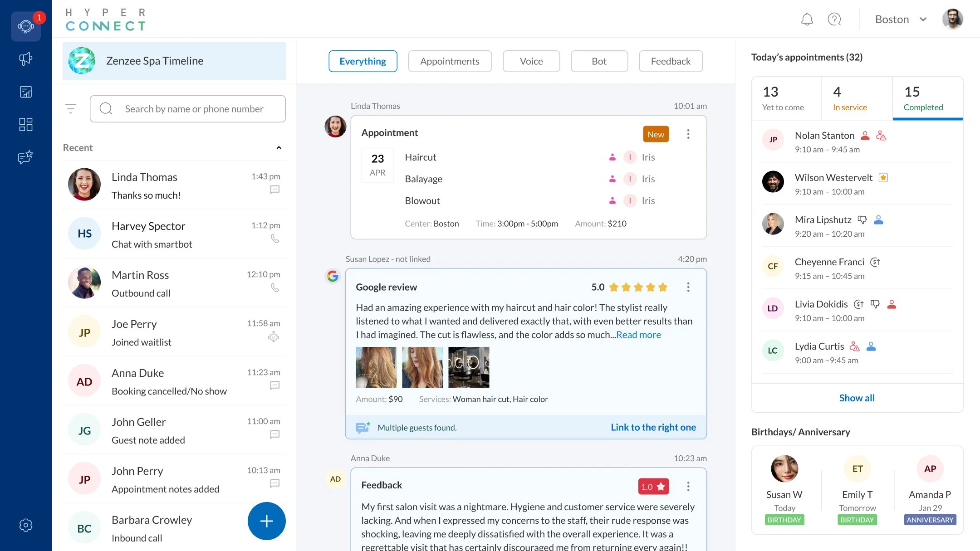Open settings via the gear icon

25,525
